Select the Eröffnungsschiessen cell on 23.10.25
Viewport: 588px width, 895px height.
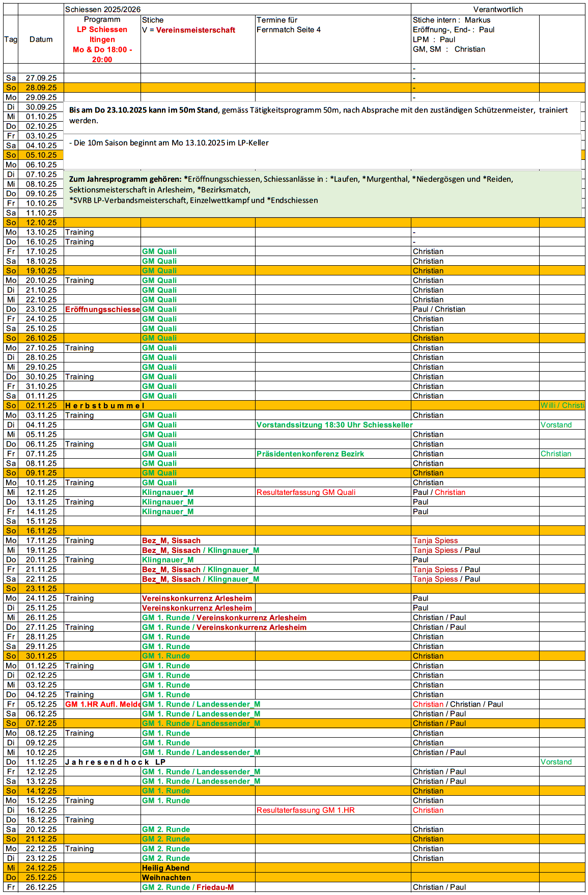click(102, 310)
